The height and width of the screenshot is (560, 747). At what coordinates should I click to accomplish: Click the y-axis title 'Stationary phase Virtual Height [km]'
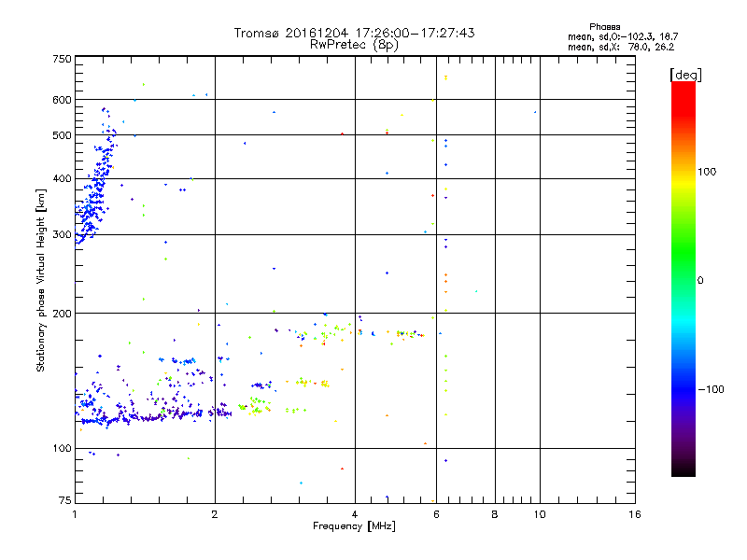click(x=41, y=280)
